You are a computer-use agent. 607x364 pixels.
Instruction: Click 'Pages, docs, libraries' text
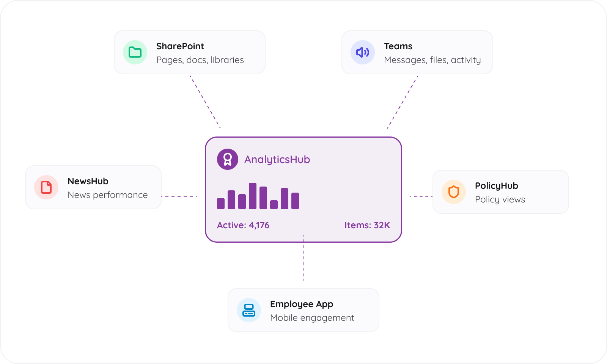(200, 60)
